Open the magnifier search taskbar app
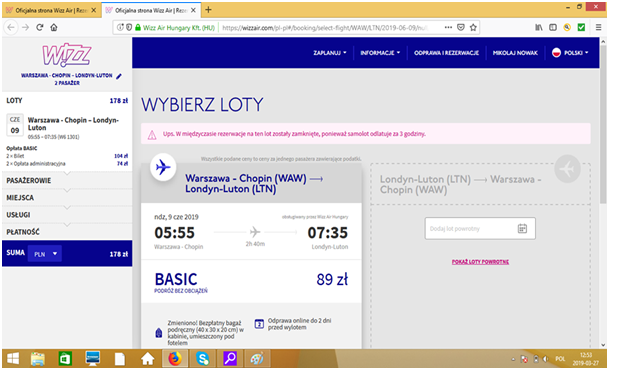The height and width of the screenshot is (370, 622). (x=230, y=359)
